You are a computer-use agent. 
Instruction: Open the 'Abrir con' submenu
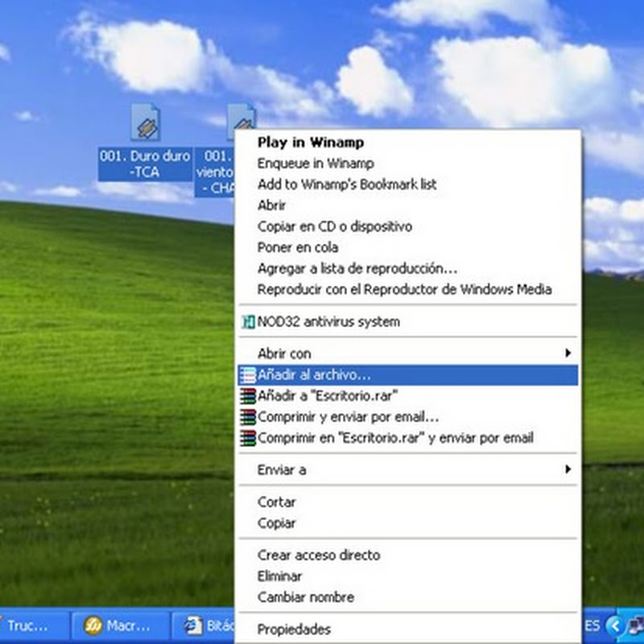(x=408, y=353)
